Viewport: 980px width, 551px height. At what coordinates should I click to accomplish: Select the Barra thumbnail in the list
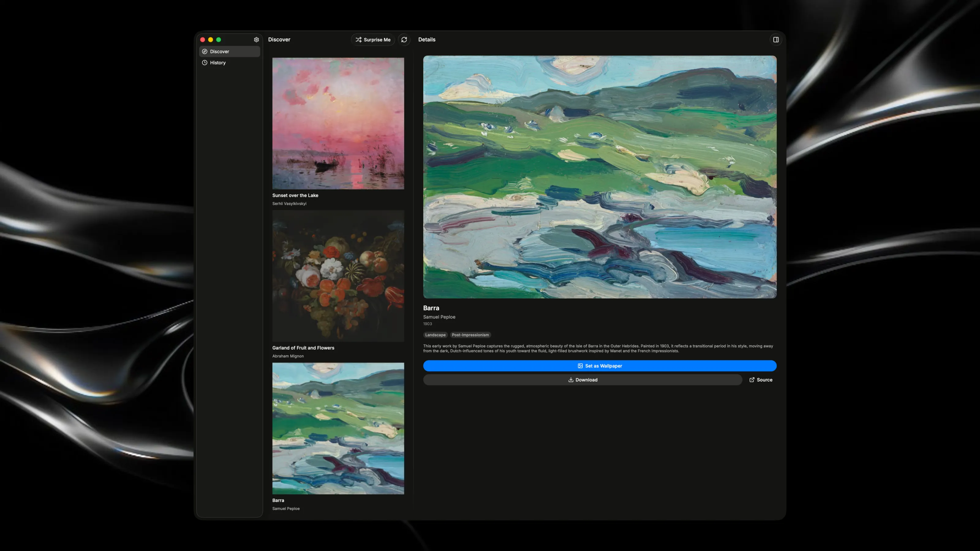tap(338, 429)
